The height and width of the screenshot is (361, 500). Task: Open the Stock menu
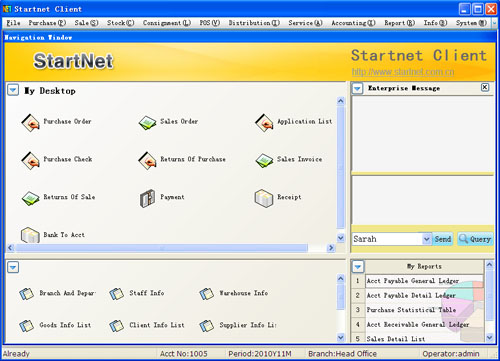pos(120,23)
